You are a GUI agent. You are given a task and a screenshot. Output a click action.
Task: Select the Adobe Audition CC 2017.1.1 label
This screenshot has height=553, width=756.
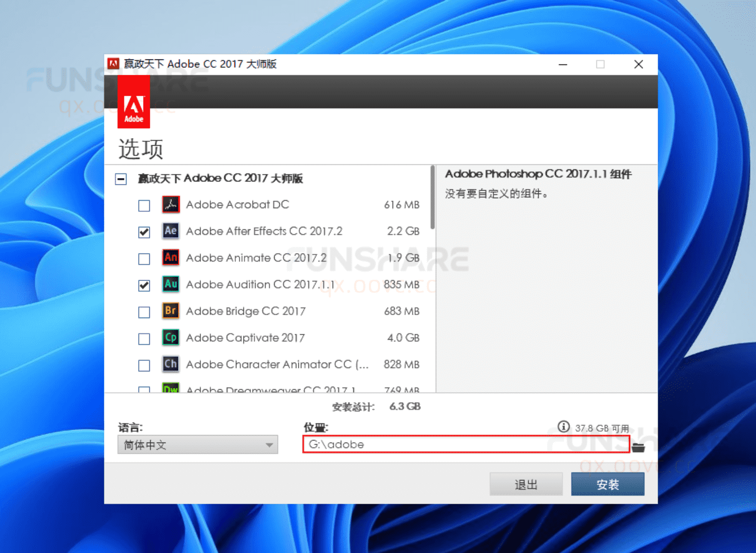point(260,284)
